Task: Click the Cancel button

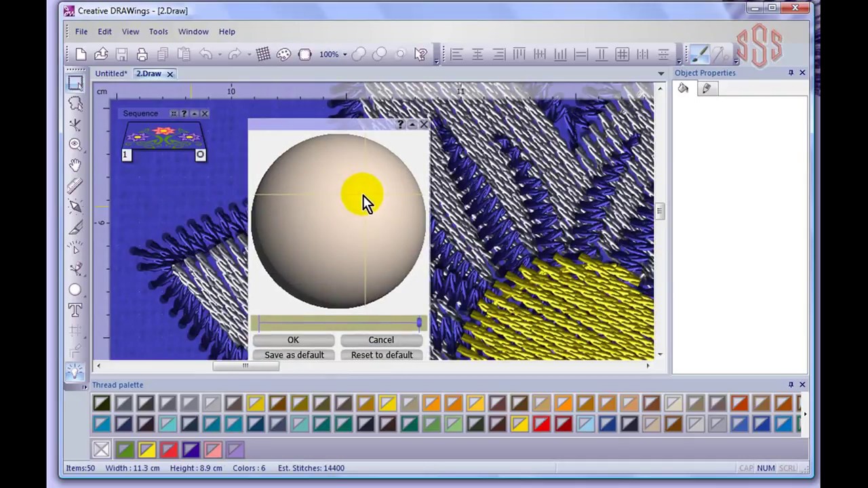Action: (x=381, y=340)
